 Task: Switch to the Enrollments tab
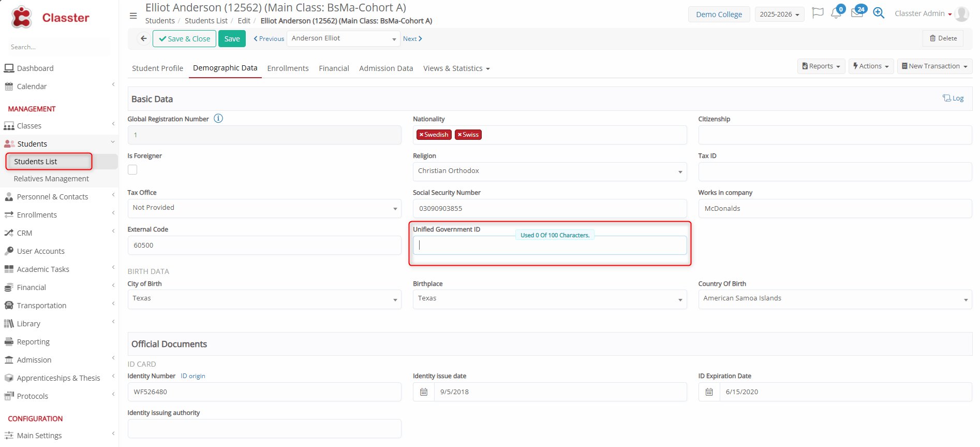(x=288, y=68)
